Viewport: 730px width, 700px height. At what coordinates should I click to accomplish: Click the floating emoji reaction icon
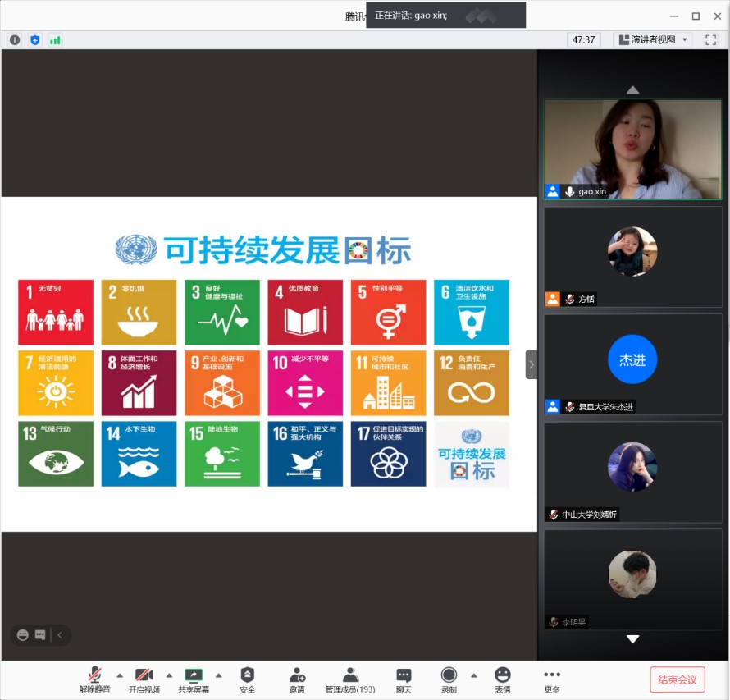[22, 635]
